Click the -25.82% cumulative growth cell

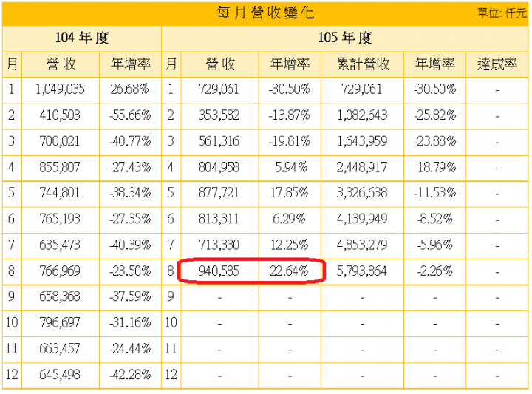coord(435,115)
